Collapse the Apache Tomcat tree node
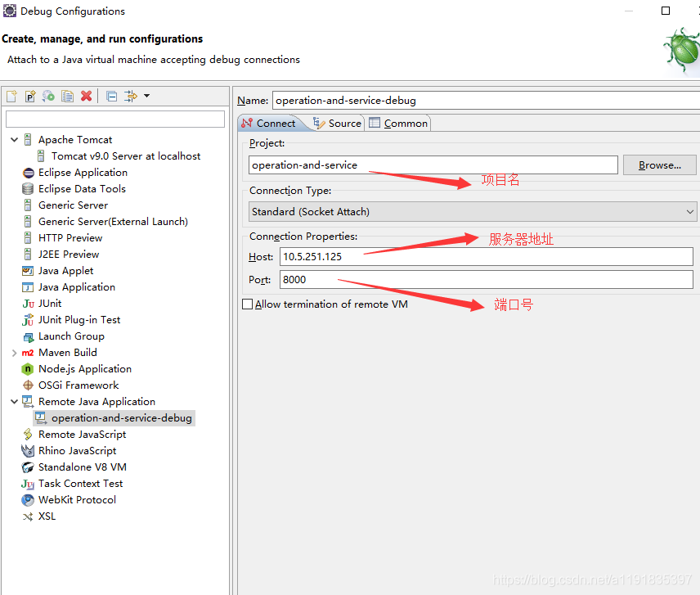Screen dimensions: 700x595 pos(14,140)
